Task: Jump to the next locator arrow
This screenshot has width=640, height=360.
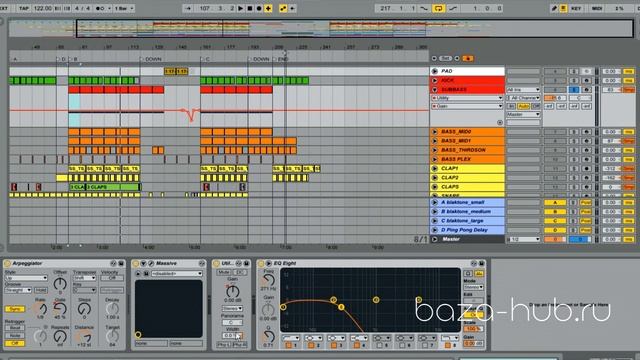Action: pyautogui.click(x=457, y=58)
